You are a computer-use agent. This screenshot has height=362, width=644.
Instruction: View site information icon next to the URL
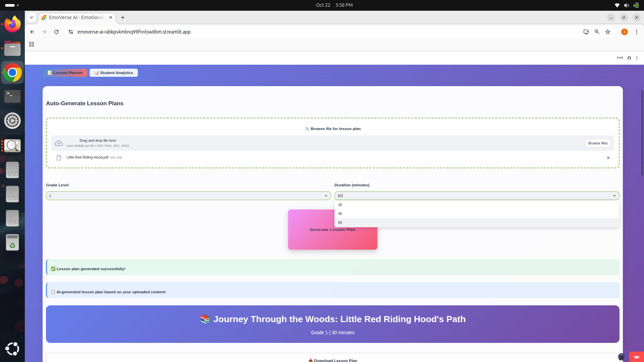pyautogui.click(x=71, y=32)
